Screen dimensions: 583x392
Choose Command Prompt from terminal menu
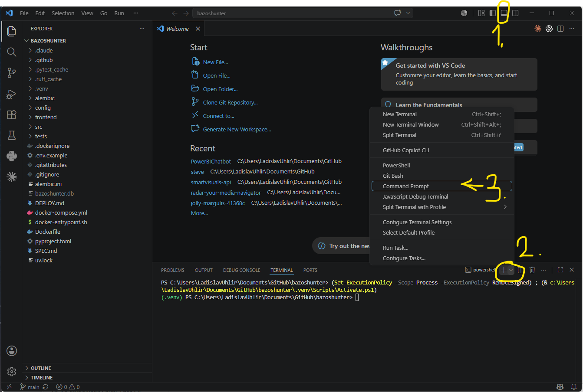click(442, 186)
